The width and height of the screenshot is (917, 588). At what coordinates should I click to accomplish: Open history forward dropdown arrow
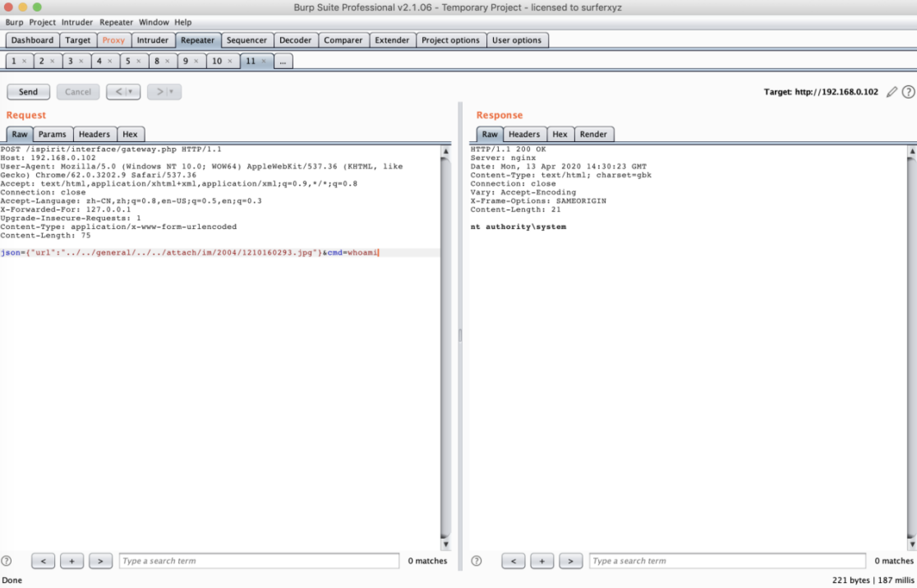[172, 92]
